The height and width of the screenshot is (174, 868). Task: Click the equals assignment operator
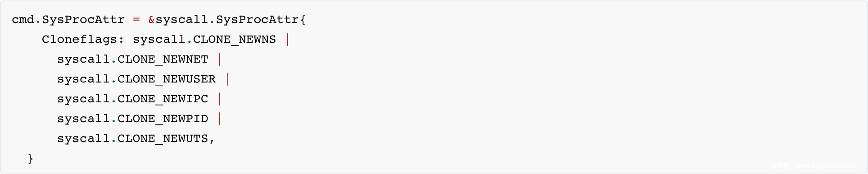coord(136,20)
